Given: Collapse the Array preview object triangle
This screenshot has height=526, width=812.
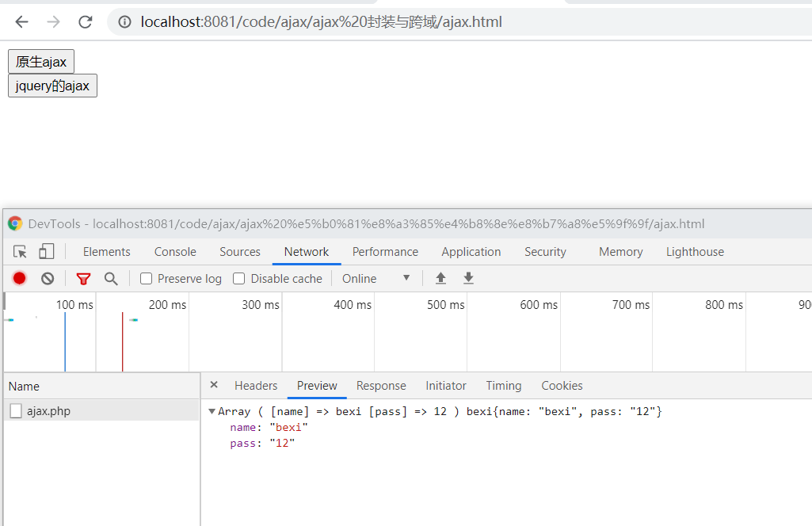Looking at the screenshot, I should (x=212, y=411).
